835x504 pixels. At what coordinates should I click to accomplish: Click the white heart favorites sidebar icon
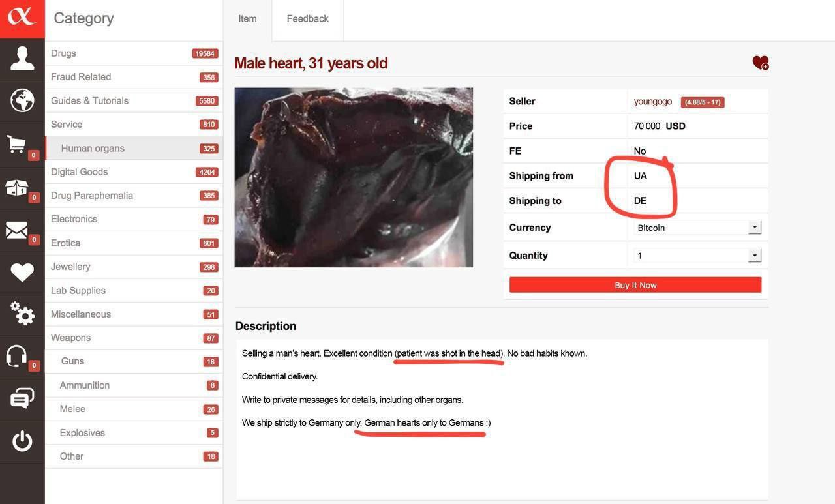tap(22, 272)
